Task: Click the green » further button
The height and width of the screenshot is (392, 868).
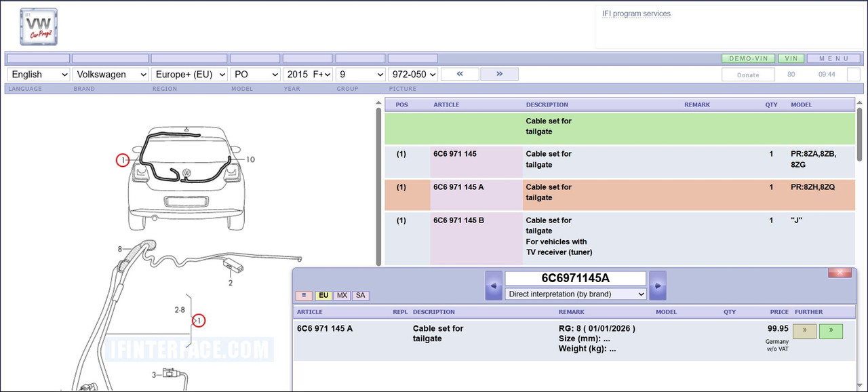Action: point(831,332)
